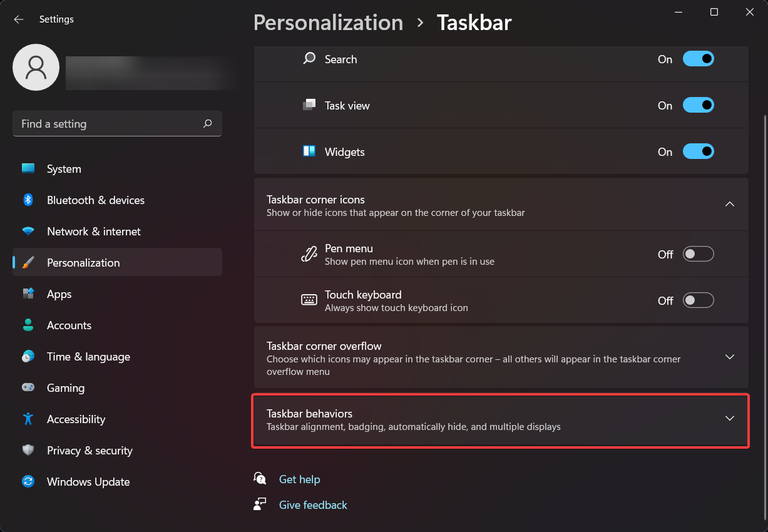Select the Windows Update icon

(x=28, y=481)
